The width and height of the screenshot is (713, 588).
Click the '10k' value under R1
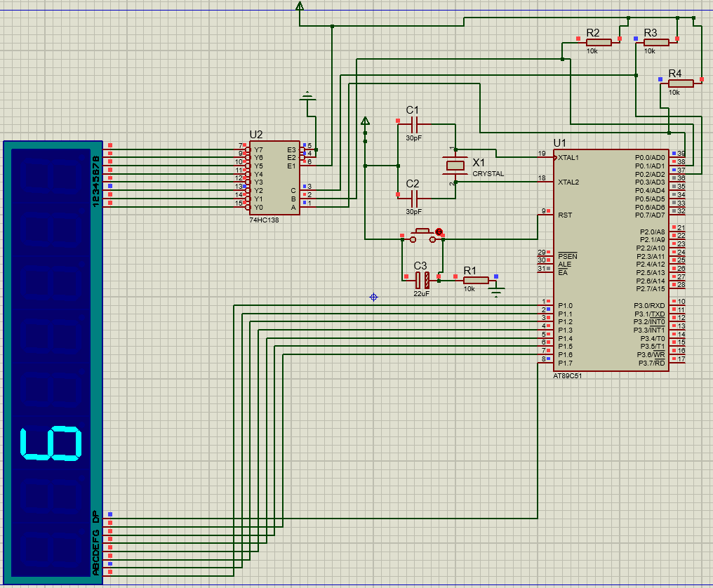coord(469,289)
